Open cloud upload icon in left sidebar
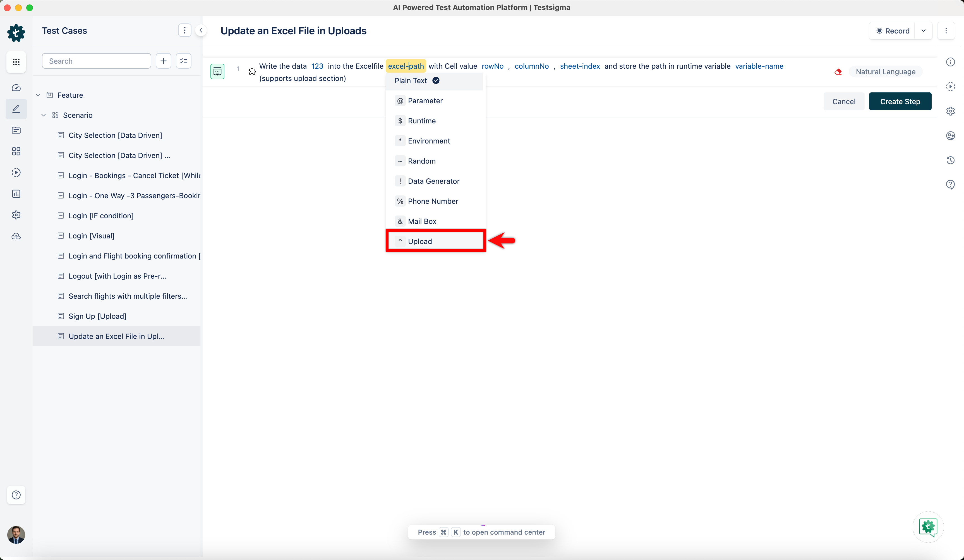This screenshot has width=964, height=560. tap(16, 236)
